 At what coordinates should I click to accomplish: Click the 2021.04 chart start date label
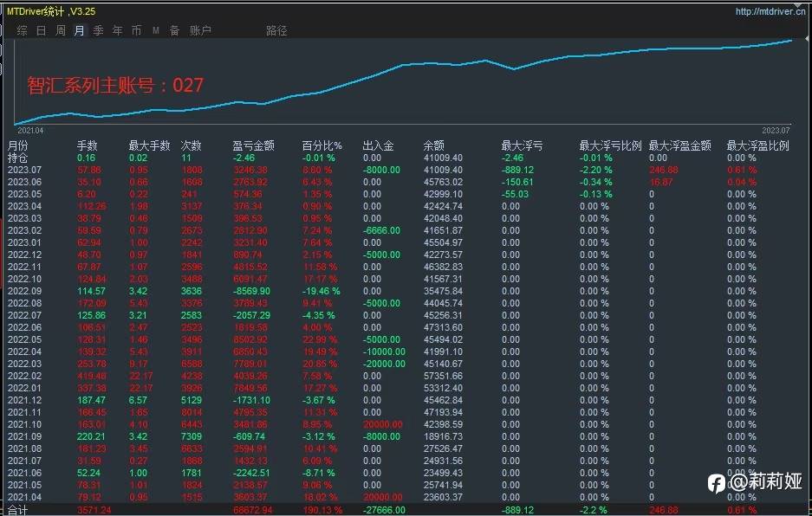pos(30,131)
